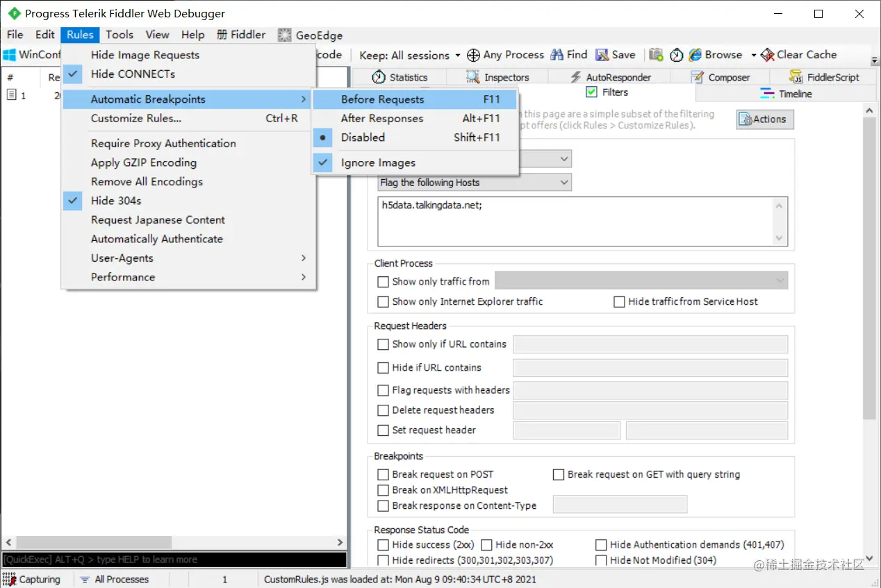
Task: Check Hide if URL contains
Action: 383,368
